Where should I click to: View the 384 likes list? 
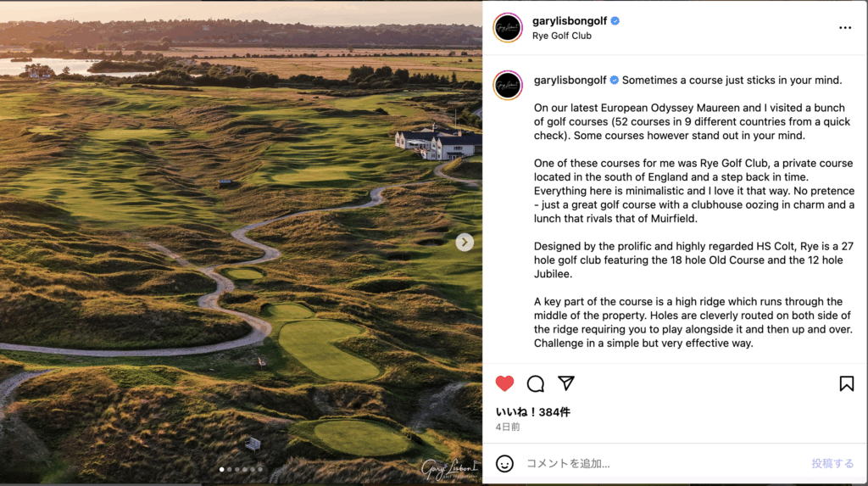[x=532, y=412]
